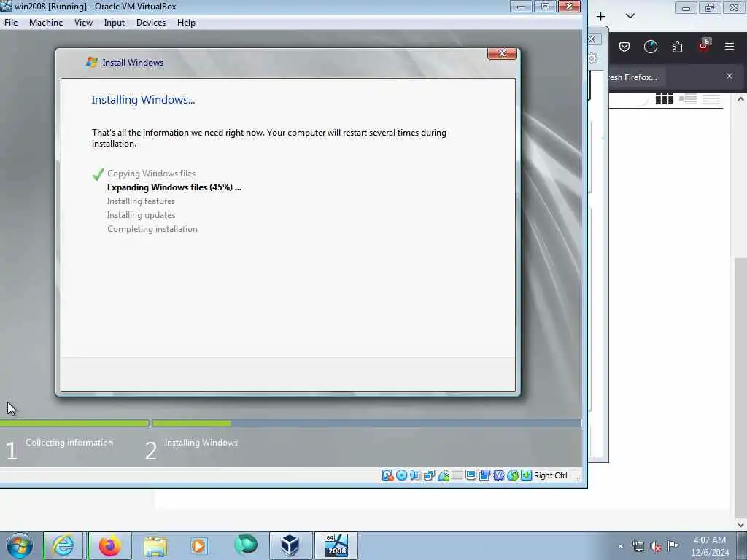Viewport: 747px width, 560px height.
Task: Click Installing Windows phase 2 label
Action: pyautogui.click(x=201, y=443)
